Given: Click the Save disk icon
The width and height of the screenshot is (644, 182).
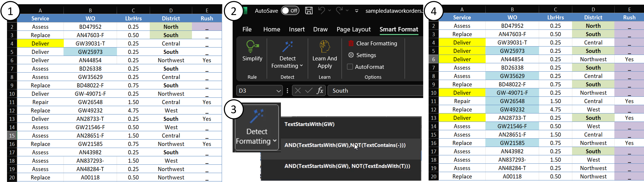Looking at the screenshot, I should pyautogui.click(x=309, y=10).
